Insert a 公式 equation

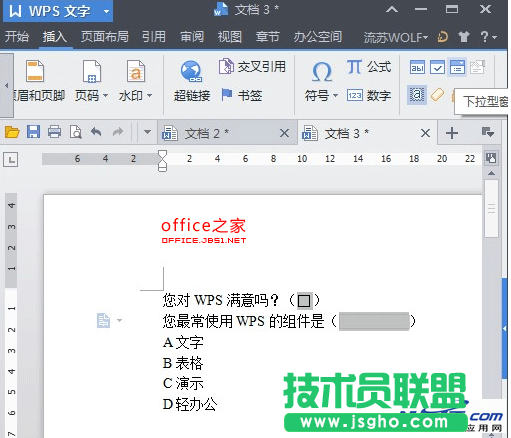point(369,67)
